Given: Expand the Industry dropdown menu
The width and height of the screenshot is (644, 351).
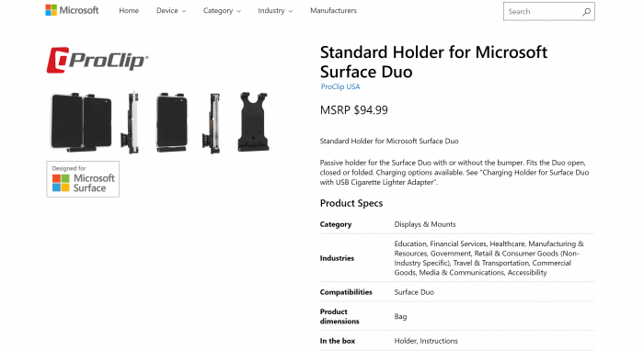Looking at the screenshot, I should coord(275,11).
